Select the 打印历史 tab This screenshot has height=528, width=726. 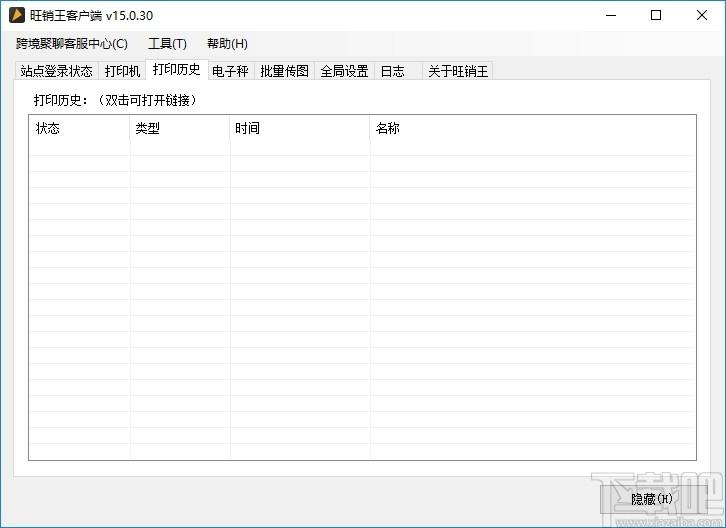(x=177, y=69)
